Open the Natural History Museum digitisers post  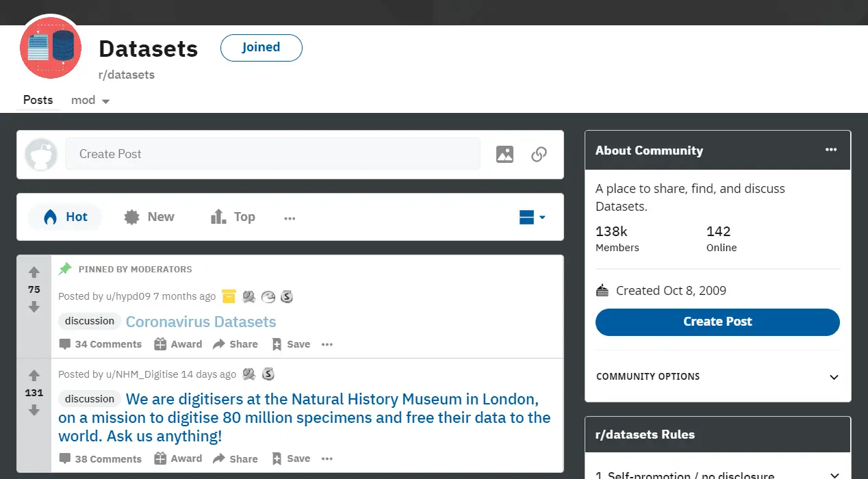305,417
